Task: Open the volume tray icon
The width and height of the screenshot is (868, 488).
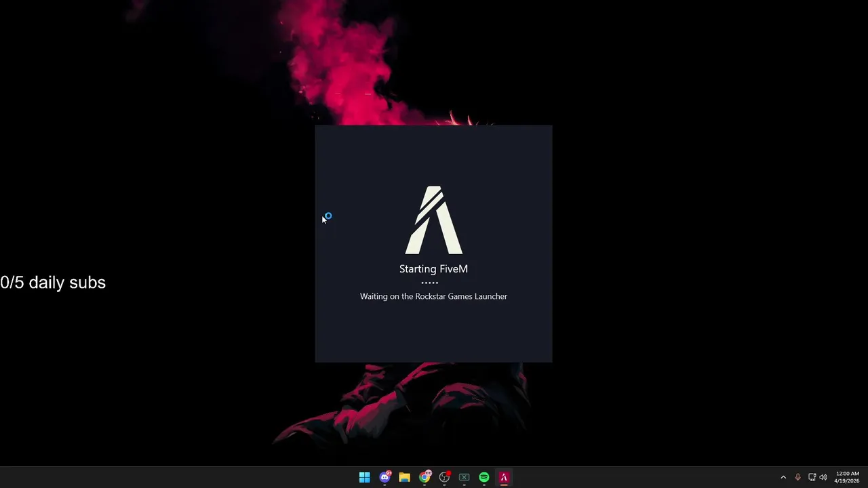Action: (823, 477)
